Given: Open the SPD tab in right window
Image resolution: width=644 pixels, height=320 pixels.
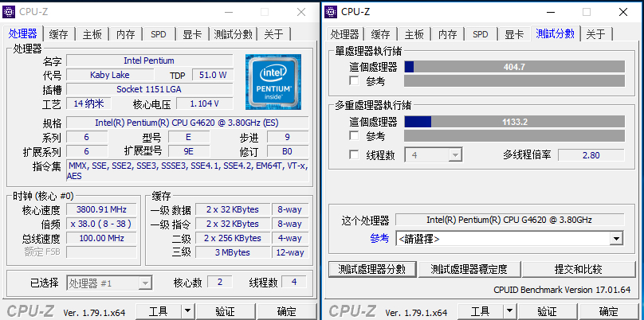Looking at the screenshot, I should pos(480,34).
